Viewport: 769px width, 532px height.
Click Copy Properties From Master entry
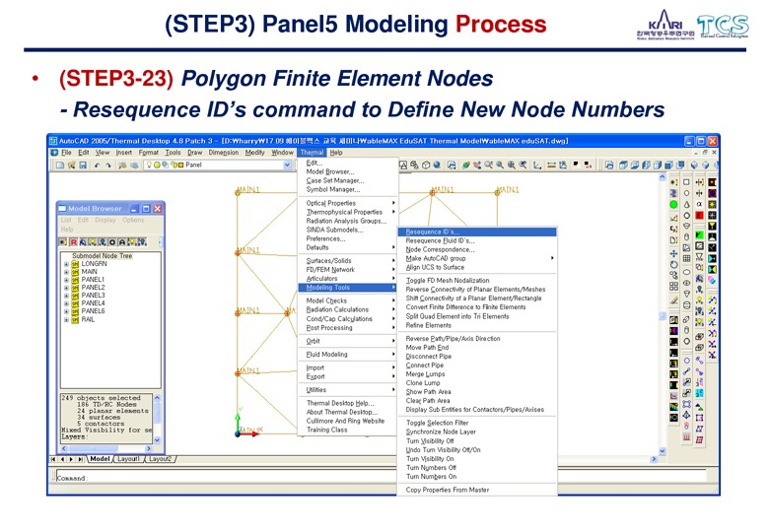coord(477,490)
